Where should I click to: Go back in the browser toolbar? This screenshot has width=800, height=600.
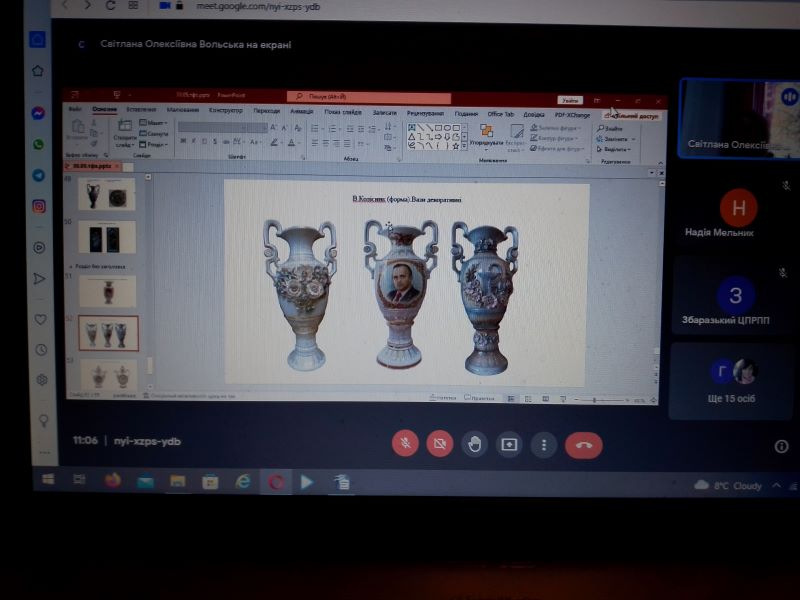[65, 5]
